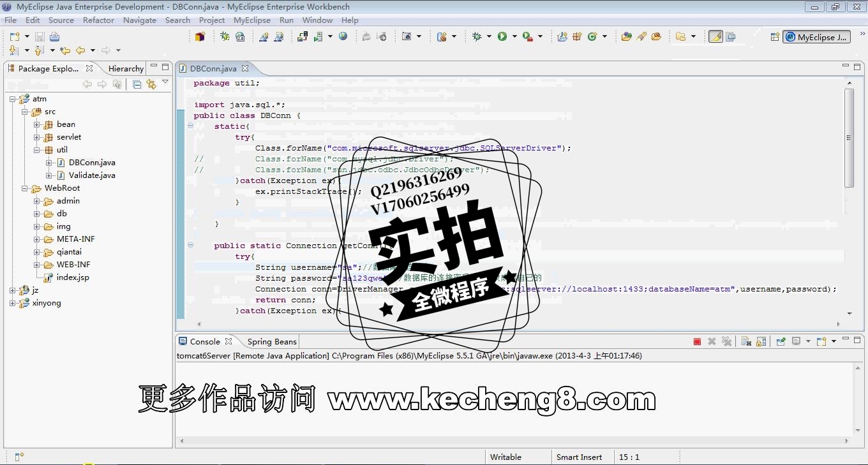Toggle Link with Editor in Package Explorer

tap(151, 84)
